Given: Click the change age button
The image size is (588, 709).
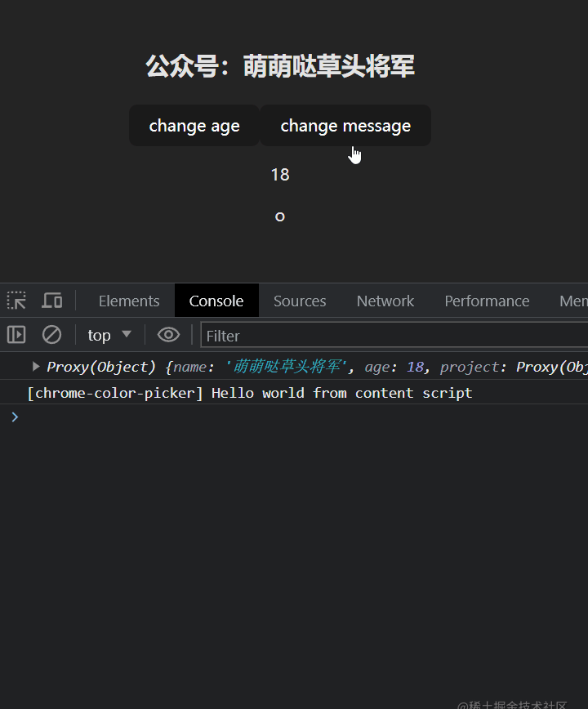Looking at the screenshot, I should click(x=194, y=126).
